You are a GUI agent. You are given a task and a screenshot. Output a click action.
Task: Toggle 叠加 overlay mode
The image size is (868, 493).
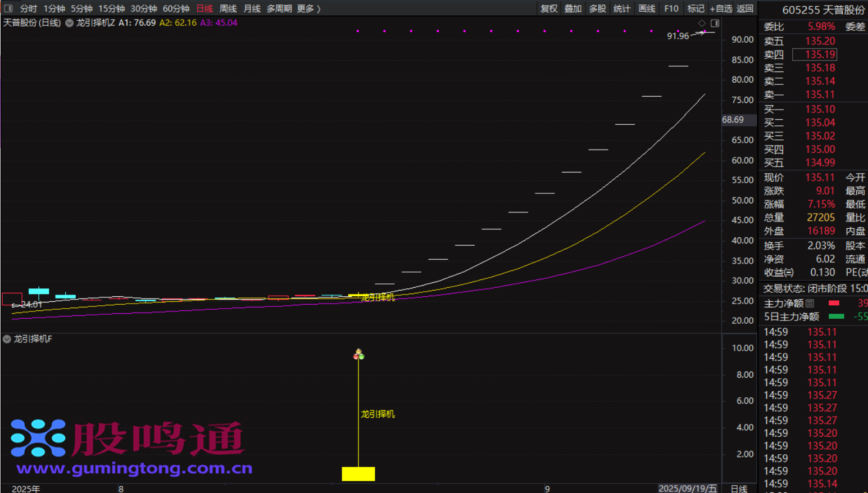click(573, 8)
